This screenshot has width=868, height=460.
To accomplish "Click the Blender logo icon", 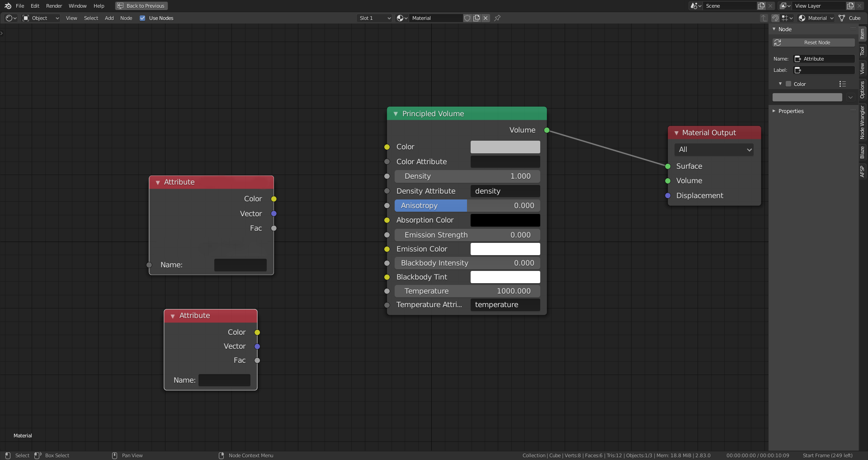I will point(8,6).
